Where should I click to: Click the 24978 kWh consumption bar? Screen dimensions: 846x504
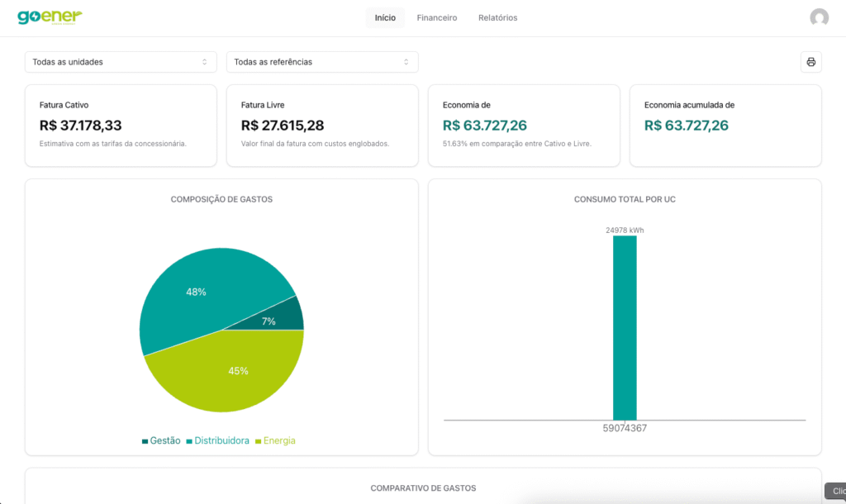pyautogui.click(x=625, y=330)
